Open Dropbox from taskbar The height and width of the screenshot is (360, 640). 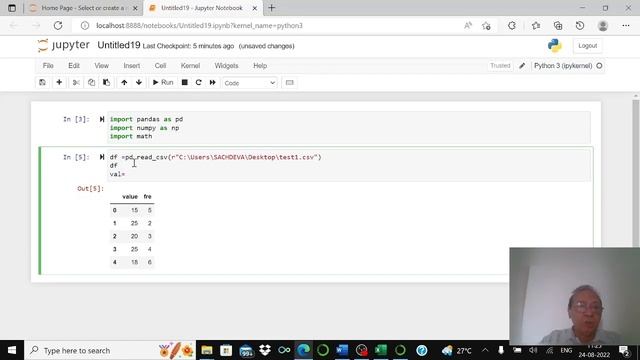point(265,350)
